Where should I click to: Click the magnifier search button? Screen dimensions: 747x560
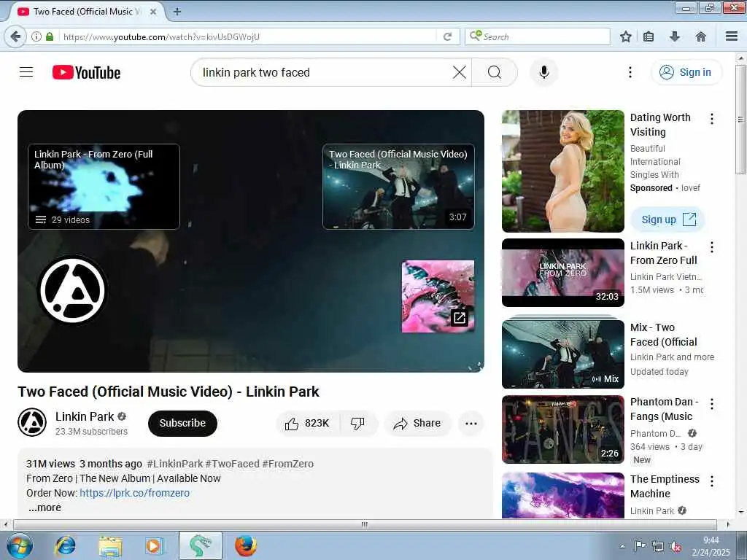tap(494, 72)
